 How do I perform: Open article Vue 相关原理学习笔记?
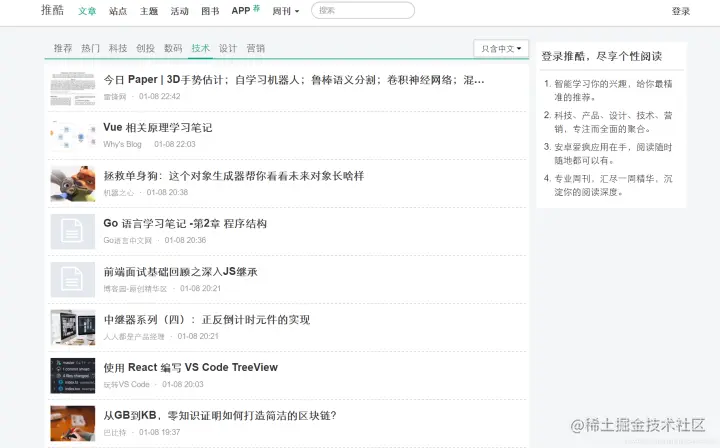pos(158,128)
